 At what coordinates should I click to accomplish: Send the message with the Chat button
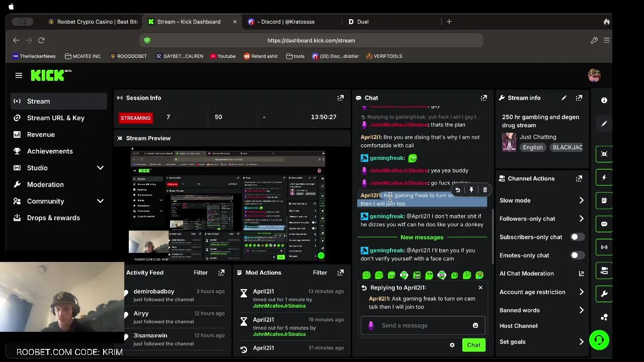tap(473, 345)
